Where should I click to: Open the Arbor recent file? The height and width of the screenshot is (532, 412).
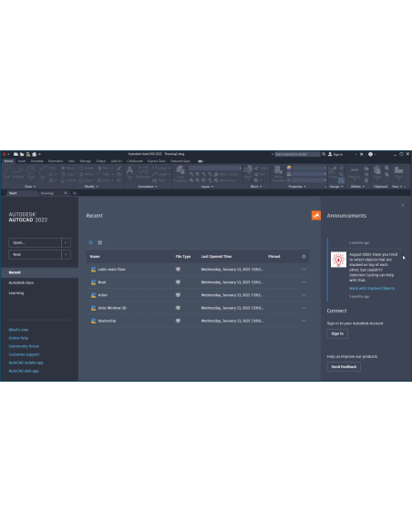click(198, 295)
